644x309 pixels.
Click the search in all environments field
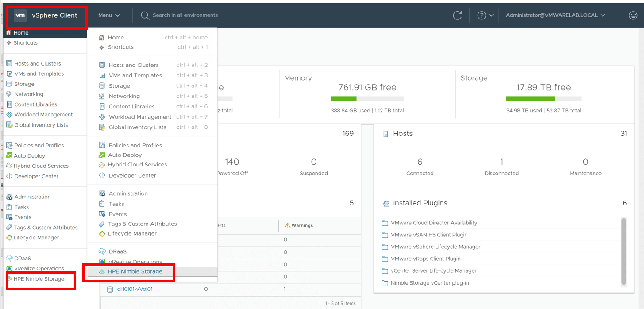pyautogui.click(x=185, y=15)
